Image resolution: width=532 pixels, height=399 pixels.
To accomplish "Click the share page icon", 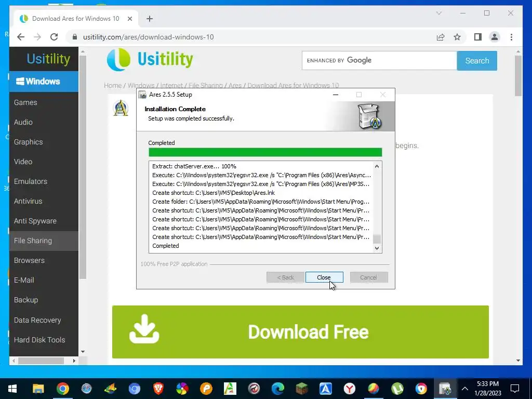I will pyautogui.click(x=441, y=37).
